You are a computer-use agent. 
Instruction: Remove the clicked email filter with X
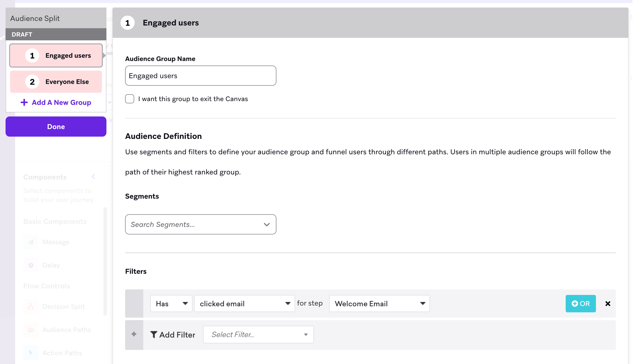608,304
